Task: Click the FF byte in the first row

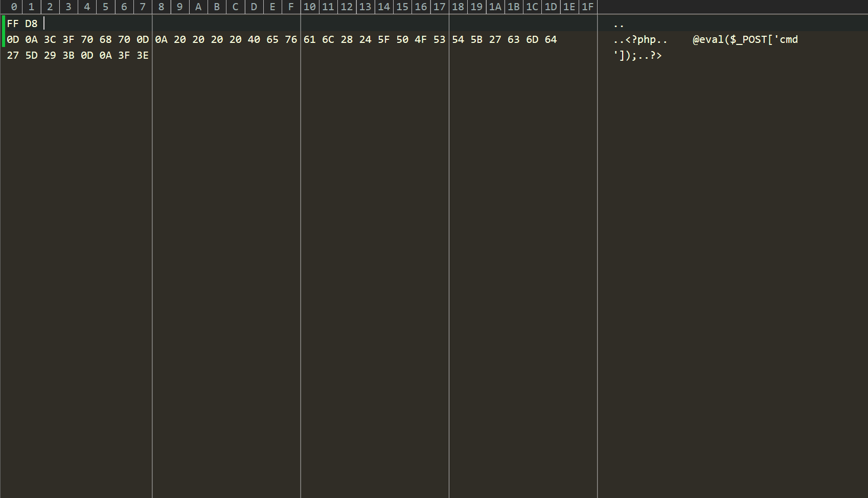Action: coord(13,23)
